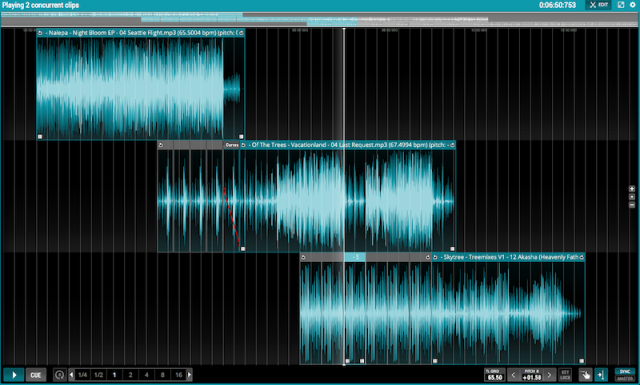Viewport: 640px width, 385px height.
Task: Open the Curves tab on Last Request clip
Action: 231,145
